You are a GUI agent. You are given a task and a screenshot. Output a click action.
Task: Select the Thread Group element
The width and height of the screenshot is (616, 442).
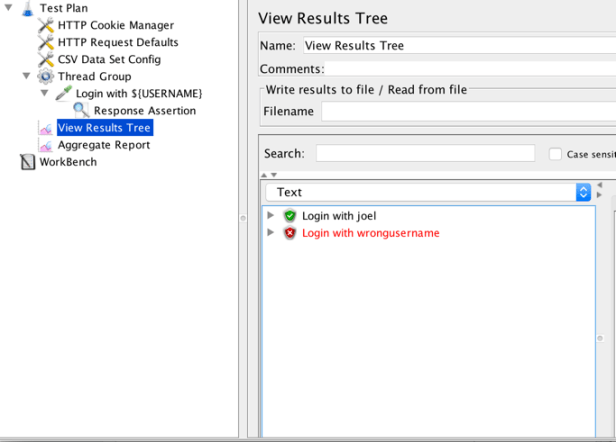(x=95, y=76)
